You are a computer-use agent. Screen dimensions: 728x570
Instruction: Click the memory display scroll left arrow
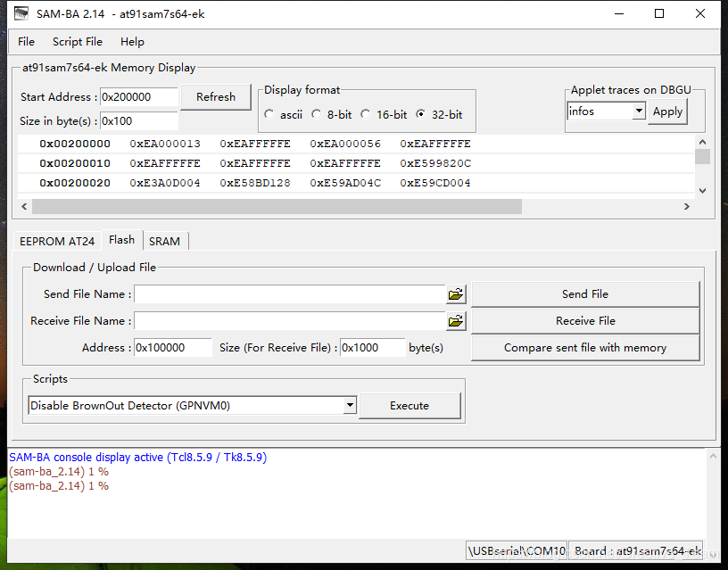(24, 207)
